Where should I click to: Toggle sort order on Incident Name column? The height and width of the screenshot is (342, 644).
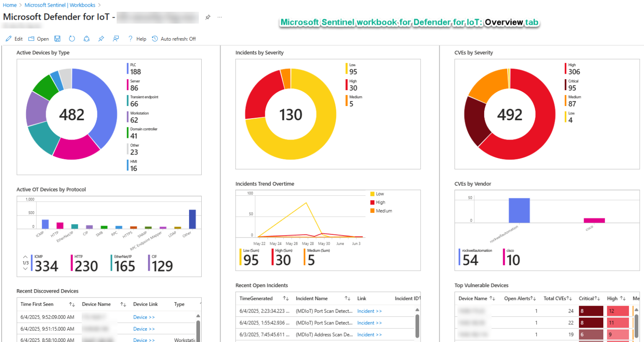click(x=347, y=298)
